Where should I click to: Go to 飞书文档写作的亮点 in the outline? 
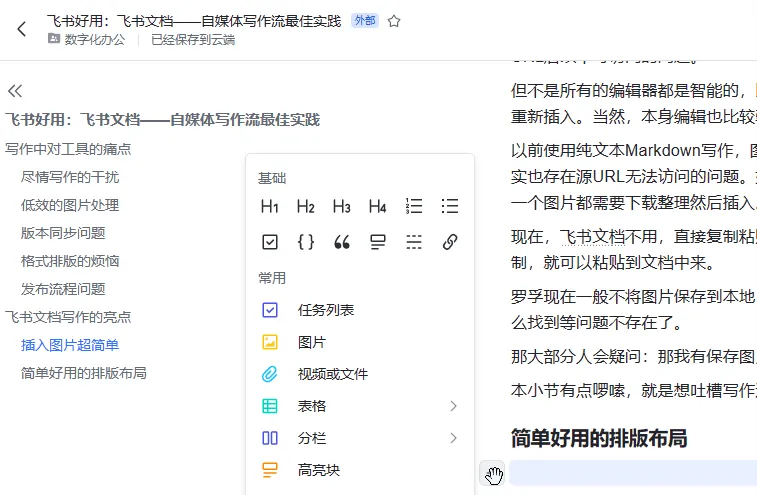[x=68, y=317]
